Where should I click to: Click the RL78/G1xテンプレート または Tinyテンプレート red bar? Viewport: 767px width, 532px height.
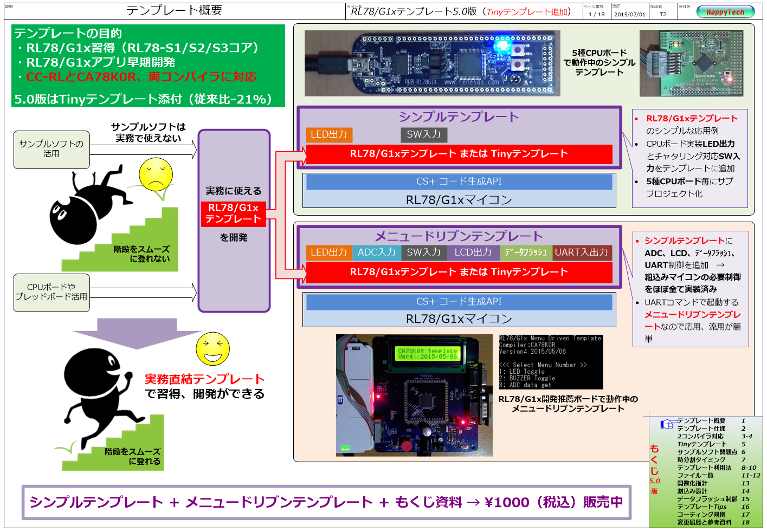tap(459, 154)
